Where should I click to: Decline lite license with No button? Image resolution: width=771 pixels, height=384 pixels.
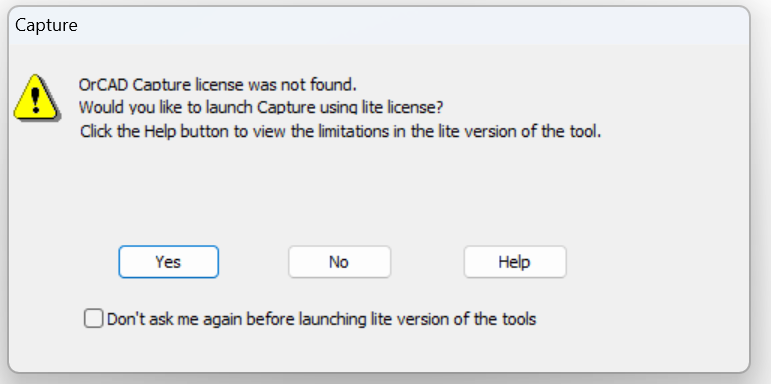[339, 262]
